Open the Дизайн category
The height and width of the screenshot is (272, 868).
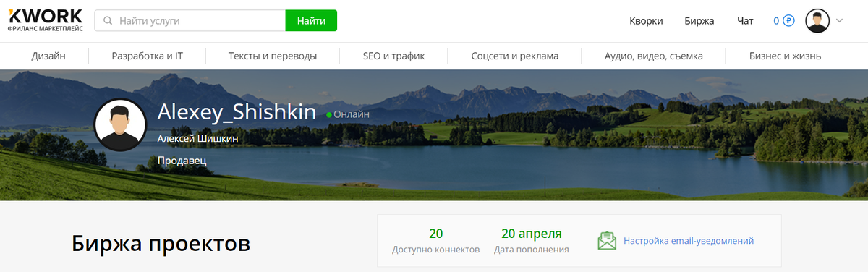[x=48, y=56]
